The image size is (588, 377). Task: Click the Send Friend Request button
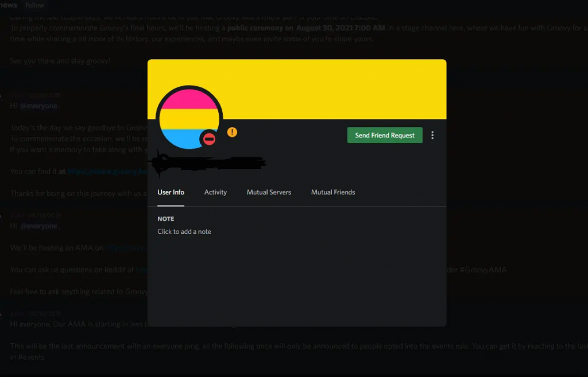(x=385, y=135)
